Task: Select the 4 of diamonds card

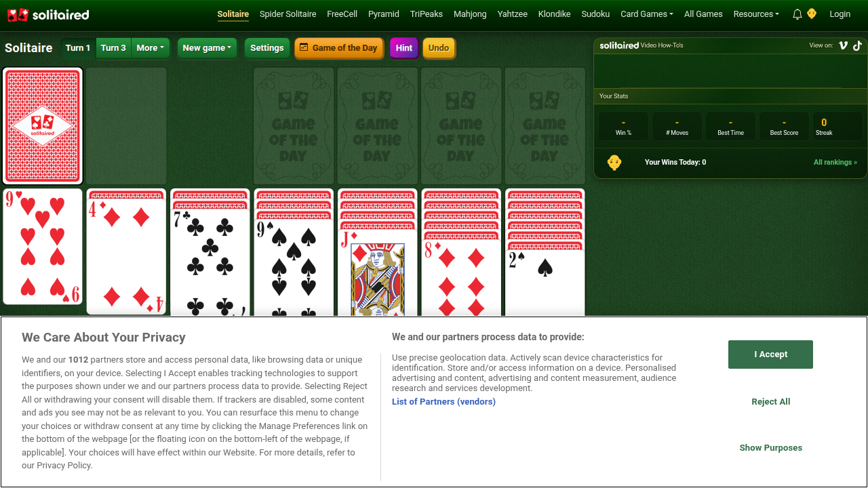Action: [126, 256]
